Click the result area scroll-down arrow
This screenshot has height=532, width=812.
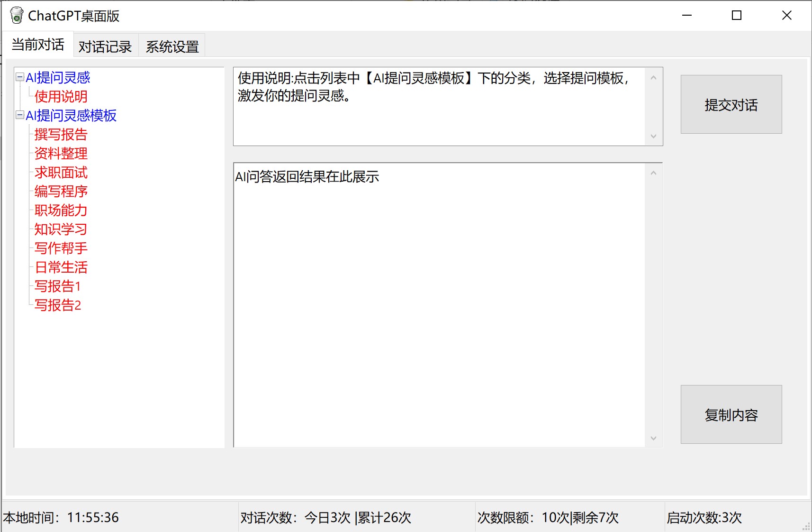[653, 438]
